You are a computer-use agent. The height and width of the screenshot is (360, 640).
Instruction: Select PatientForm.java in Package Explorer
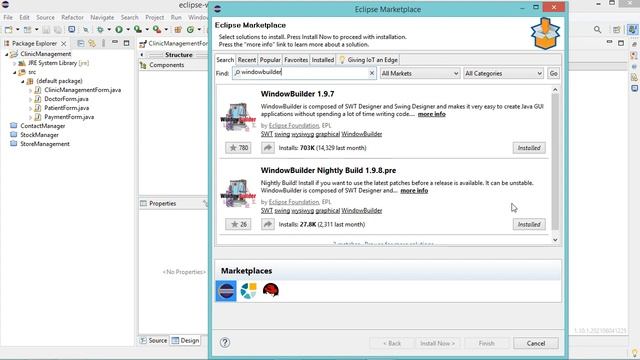pyautogui.click(x=67, y=108)
